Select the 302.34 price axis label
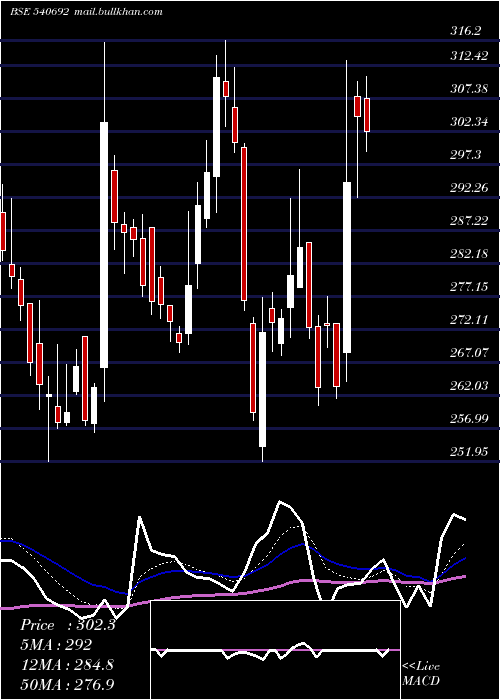Image resolution: width=500 pixels, height=700 pixels. tap(469, 122)
